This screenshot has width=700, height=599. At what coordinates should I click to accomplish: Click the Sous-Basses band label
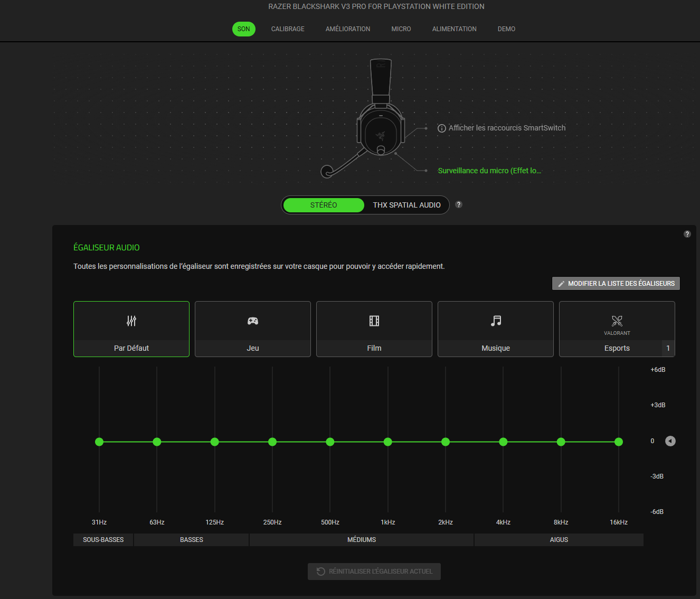pyautogui.click(x=103, y=540)
